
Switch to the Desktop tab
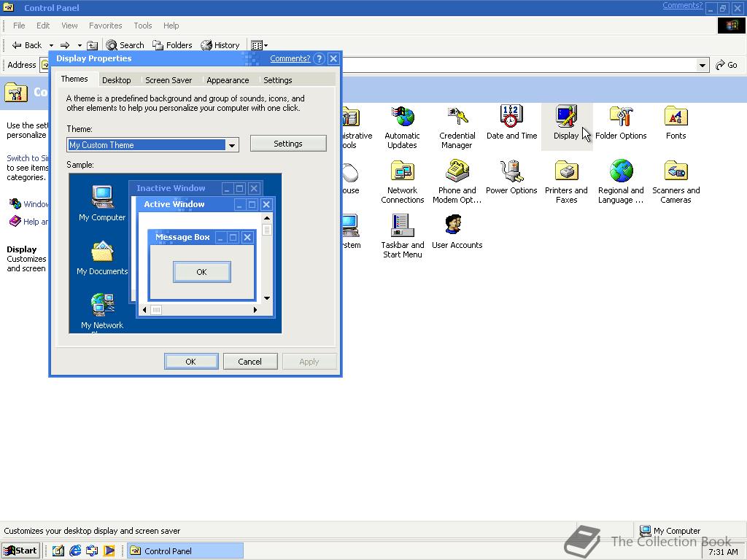click(x=116, y=80)
